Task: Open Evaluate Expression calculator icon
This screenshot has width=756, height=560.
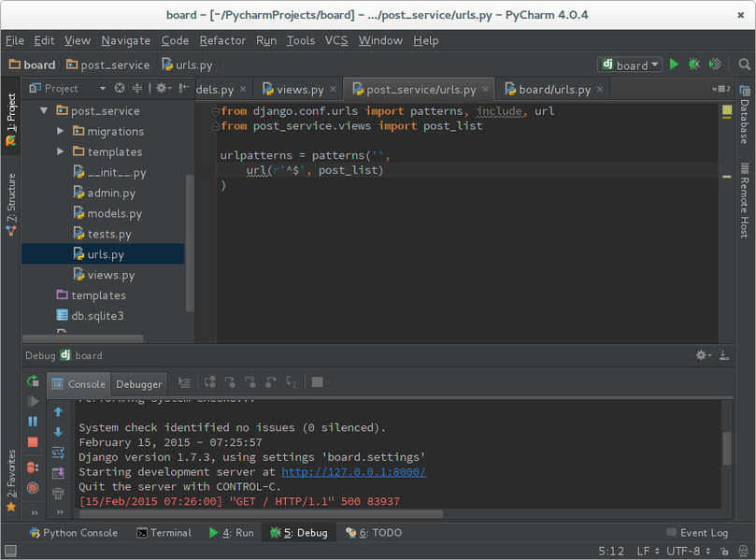Action: click(x=317, y=382)
